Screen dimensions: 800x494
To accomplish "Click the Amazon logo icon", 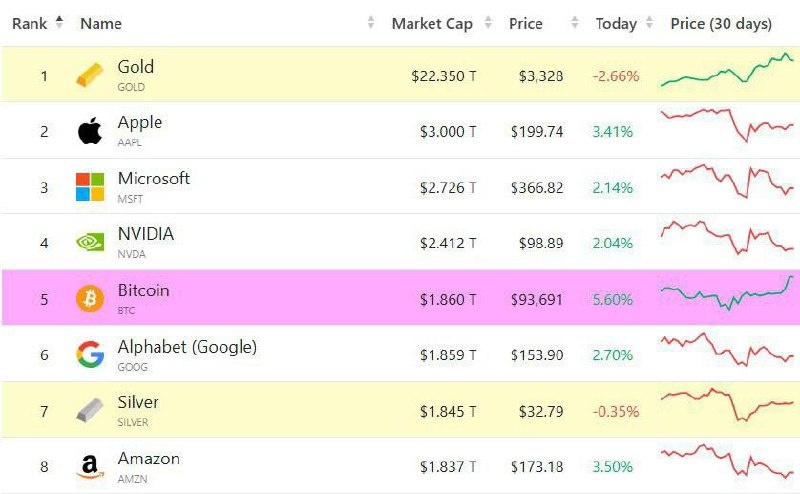I will (89, 466).
